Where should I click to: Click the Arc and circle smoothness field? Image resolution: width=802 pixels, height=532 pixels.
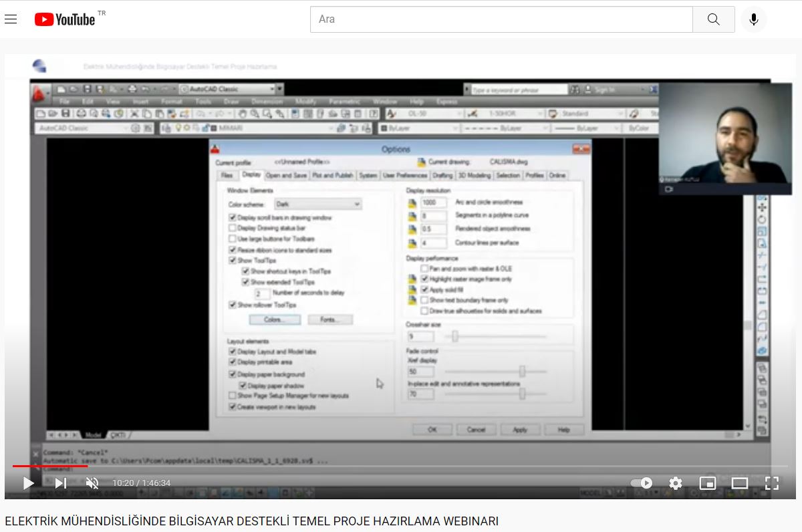click(x=434, y=203)
